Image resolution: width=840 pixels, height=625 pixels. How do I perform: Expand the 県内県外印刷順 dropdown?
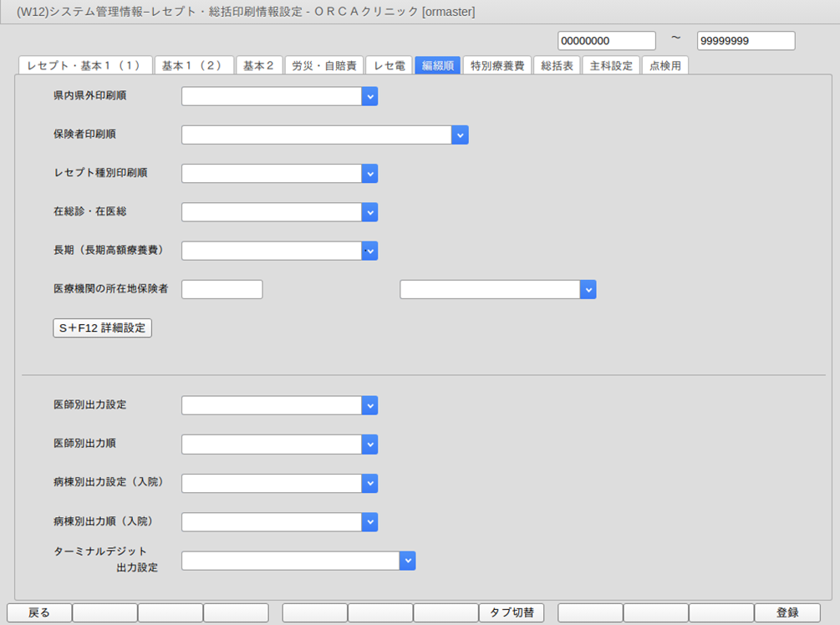pos(369,96)
